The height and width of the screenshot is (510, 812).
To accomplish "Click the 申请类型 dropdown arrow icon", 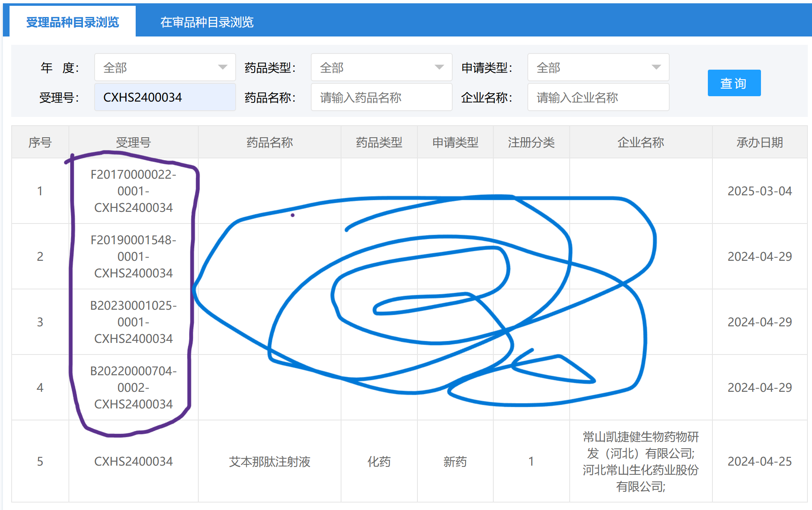I will [656, 67].
